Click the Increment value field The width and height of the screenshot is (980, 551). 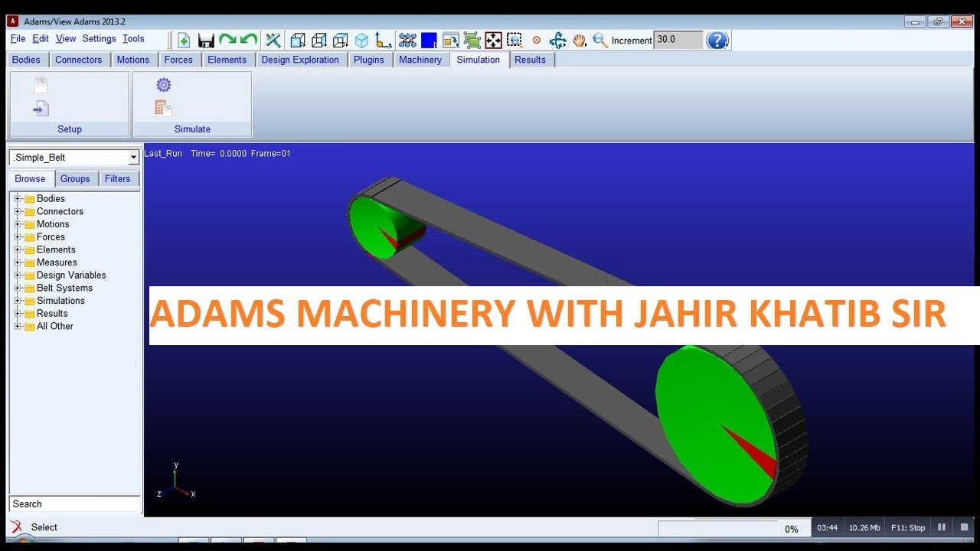coord(678,40)
